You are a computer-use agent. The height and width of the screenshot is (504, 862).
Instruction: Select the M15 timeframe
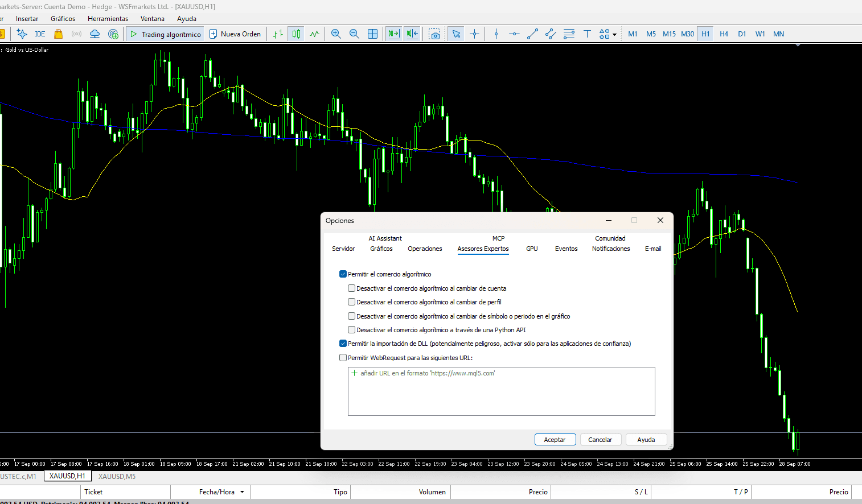[669, 34]
